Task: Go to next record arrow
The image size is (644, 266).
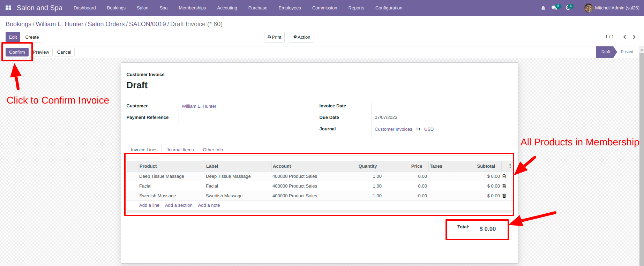Action: click(634, 37)
